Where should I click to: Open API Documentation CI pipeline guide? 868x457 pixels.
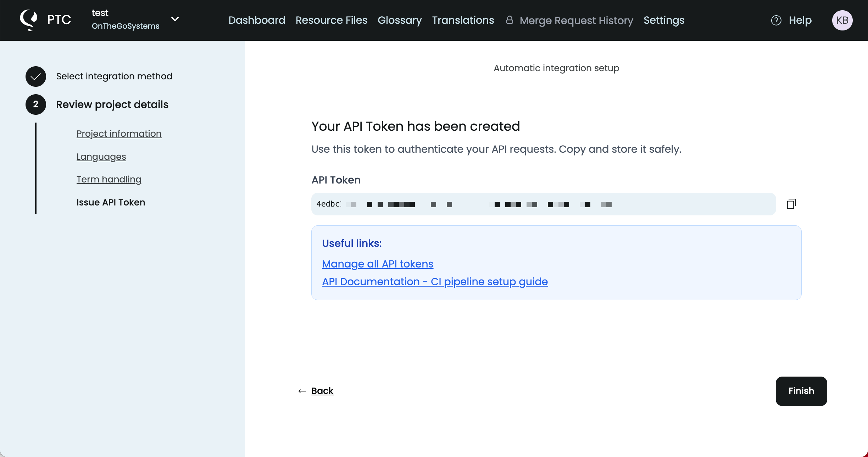click(435, 282)
